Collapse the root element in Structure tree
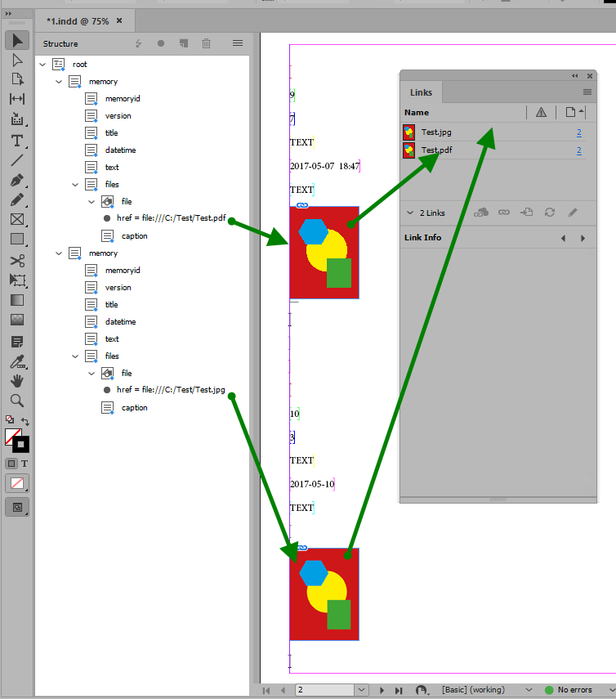 [x=42, y=65]
